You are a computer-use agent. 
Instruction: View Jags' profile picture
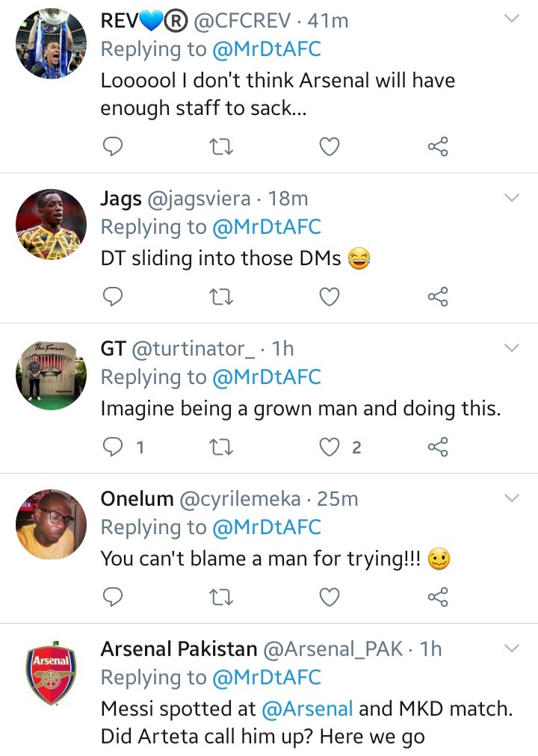[x=52, y=224]
